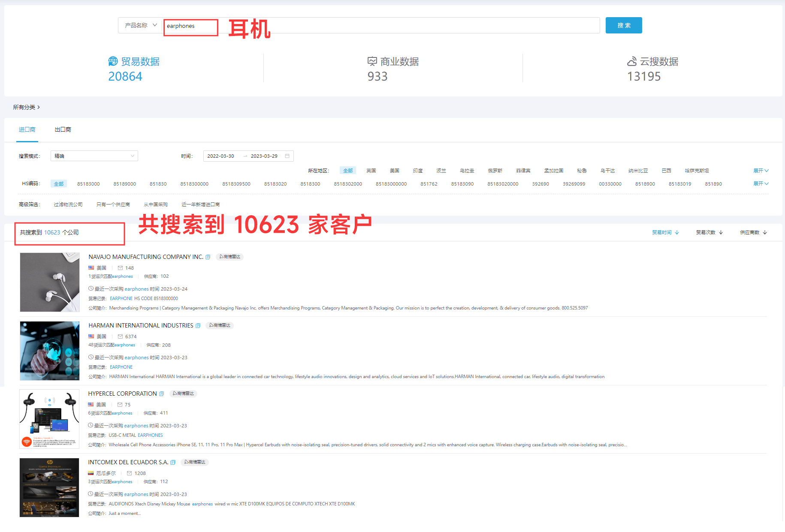Switch to the exporters tab
785x532 pixels.
coord(63,129)
